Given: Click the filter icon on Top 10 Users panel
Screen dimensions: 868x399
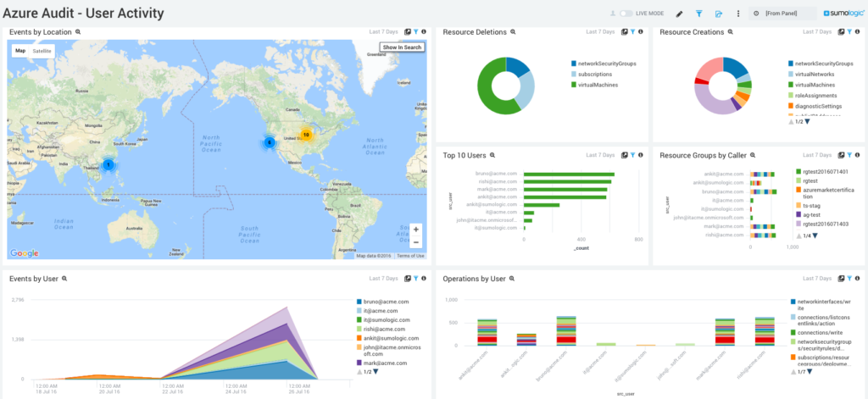Looking at the screenshot, I should pos(632,156).
